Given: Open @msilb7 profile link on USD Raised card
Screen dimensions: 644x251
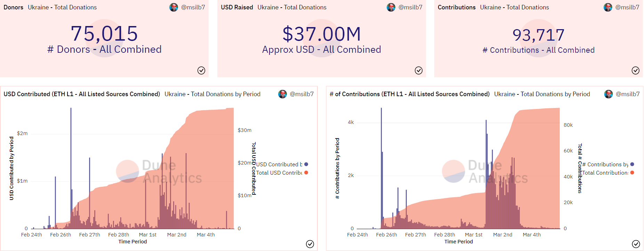Looking at the screenshot, I should (x=410, y=7).
